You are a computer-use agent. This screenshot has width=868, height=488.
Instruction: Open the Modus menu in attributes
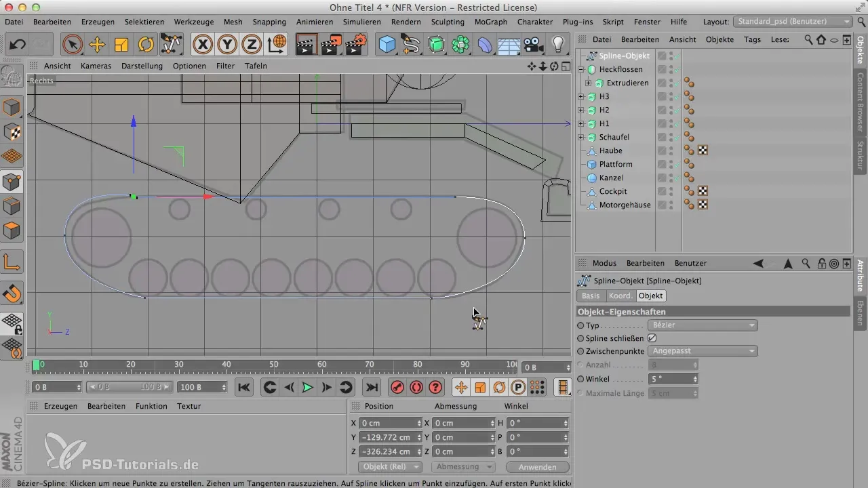click(x=604, y=263)
